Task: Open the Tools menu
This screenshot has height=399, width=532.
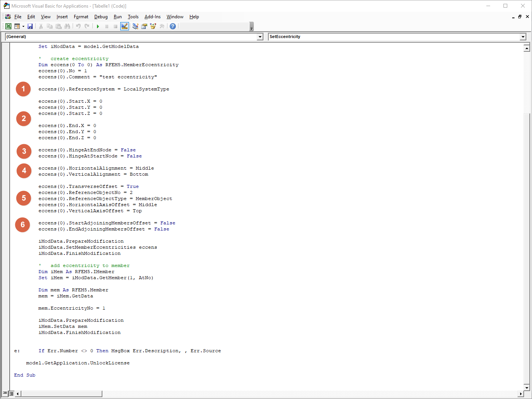Action: [133, 17]
